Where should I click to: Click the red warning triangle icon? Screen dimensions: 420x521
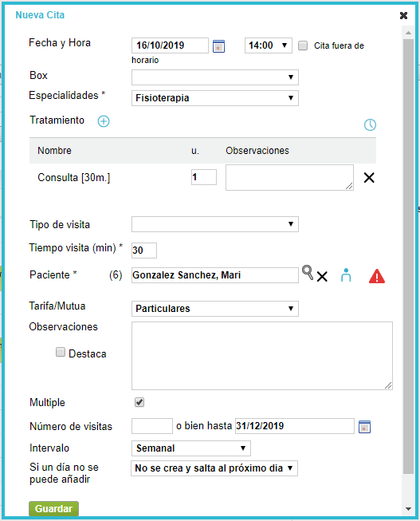tap(377, 276)
